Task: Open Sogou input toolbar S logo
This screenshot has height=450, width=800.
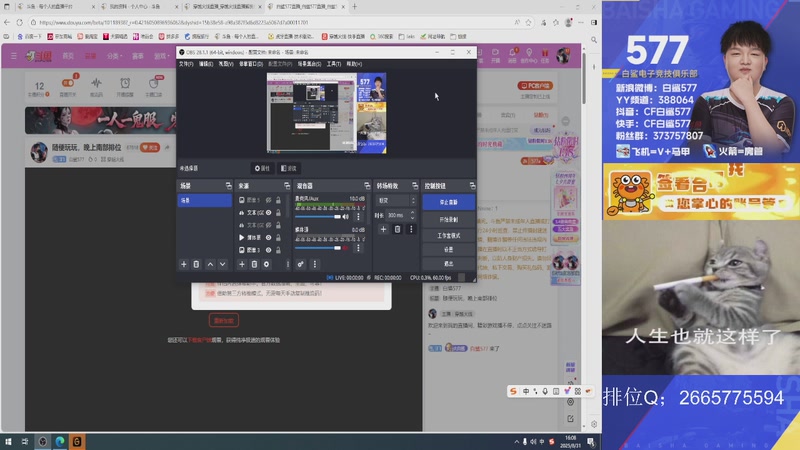Action: click(x=513, y=391)
